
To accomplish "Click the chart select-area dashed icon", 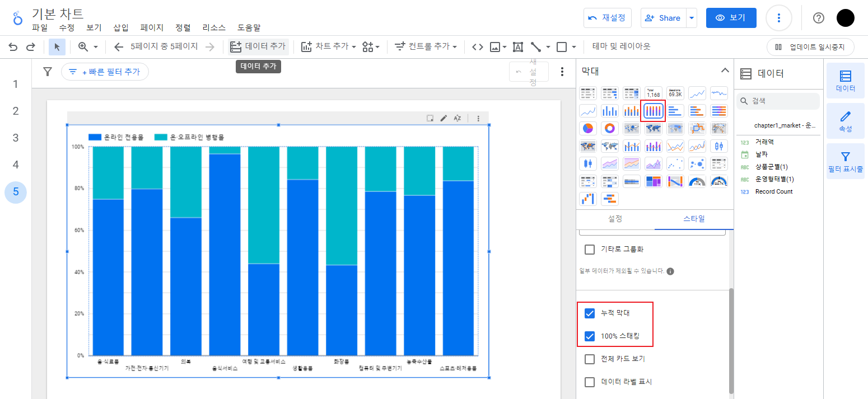I will click(430, 118).
